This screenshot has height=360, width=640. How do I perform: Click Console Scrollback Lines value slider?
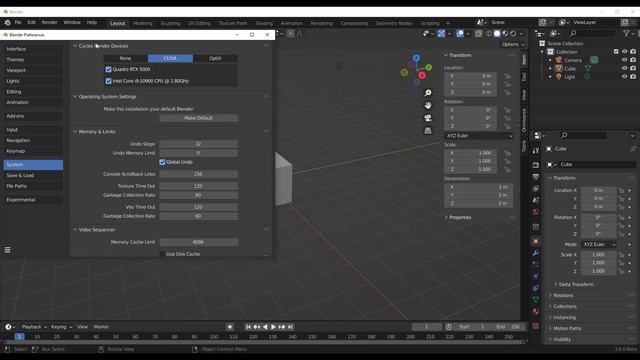pyautogui.click(x=198, y=174)
